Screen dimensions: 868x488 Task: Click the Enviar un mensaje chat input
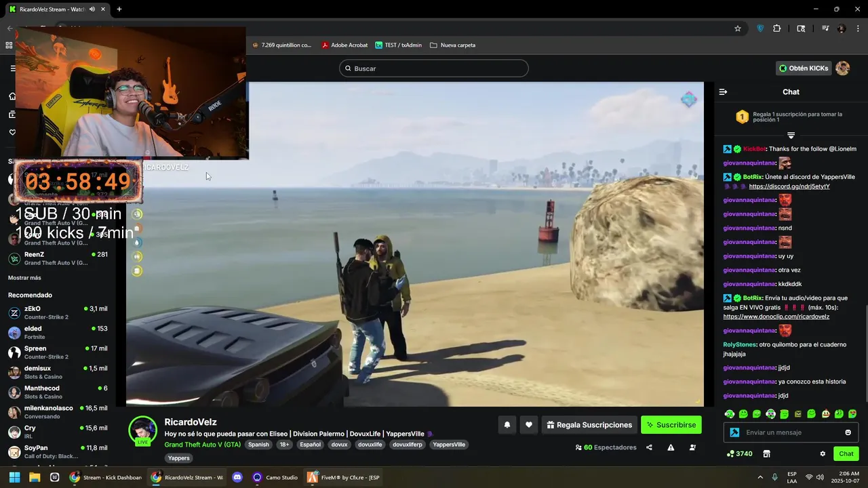[x=791, y=432]
